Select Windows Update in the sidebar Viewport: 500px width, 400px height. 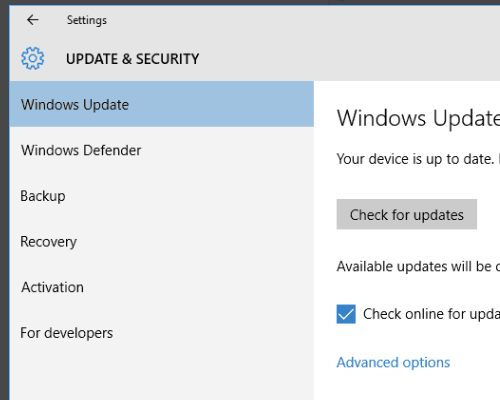[162, 104]
